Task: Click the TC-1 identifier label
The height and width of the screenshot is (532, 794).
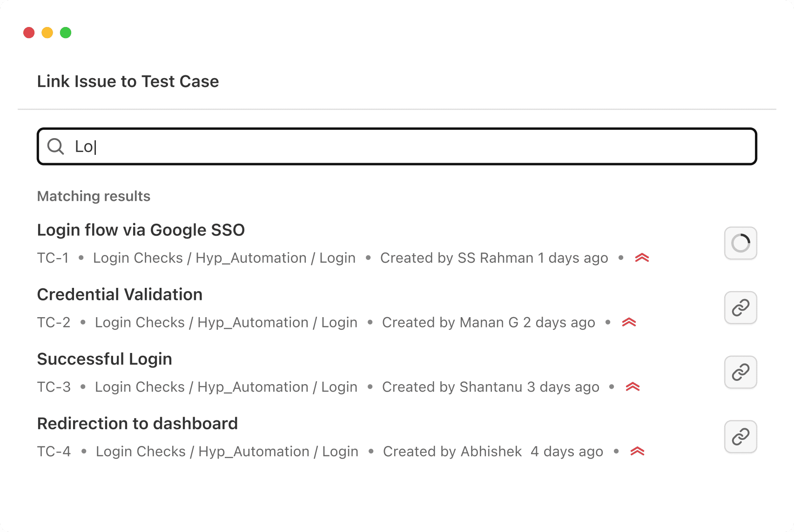Action: (53, 258)
